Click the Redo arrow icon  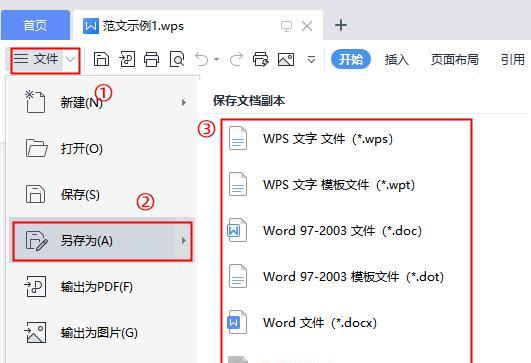(236, 60)
